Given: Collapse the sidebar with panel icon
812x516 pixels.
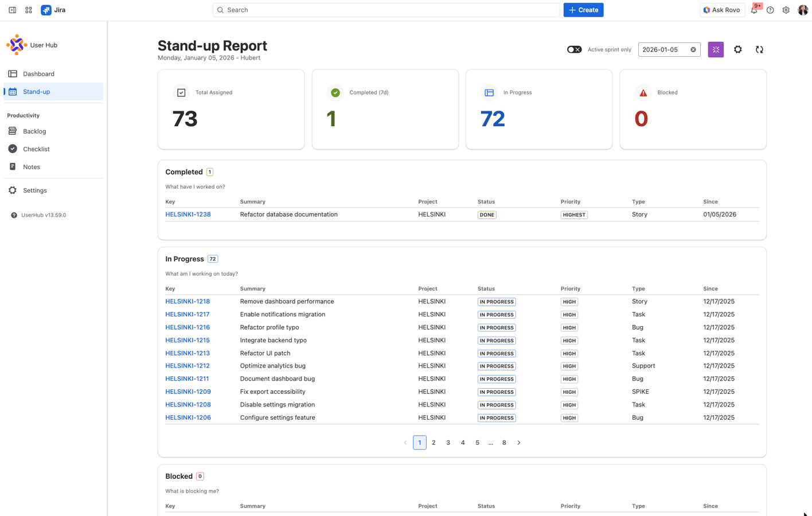Looking at the screenshot, I should [x=12, y=10].
